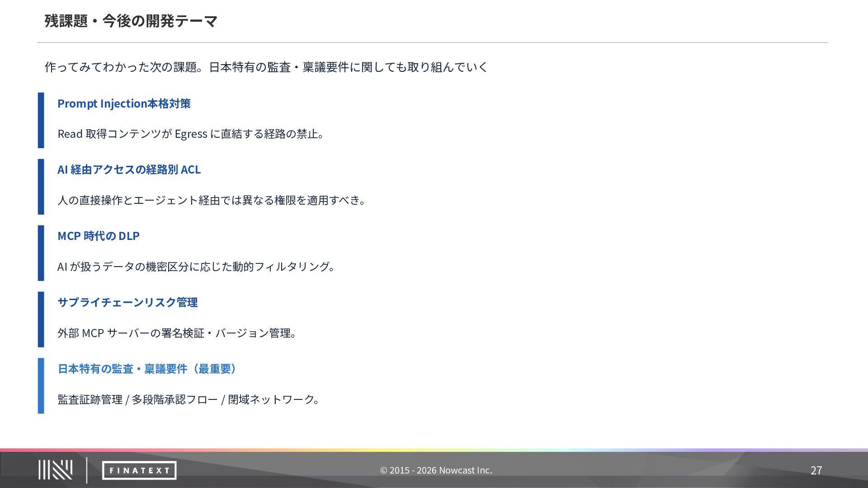Screen dimensions: 868x488
Task: Click the blue bar beside MCP 時代の DLP
Action: point(41,253)
